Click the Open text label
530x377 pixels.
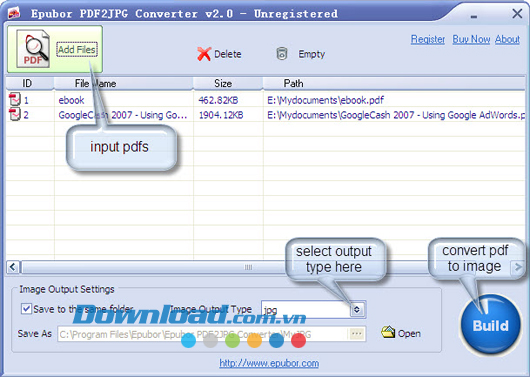click(409, 334)
